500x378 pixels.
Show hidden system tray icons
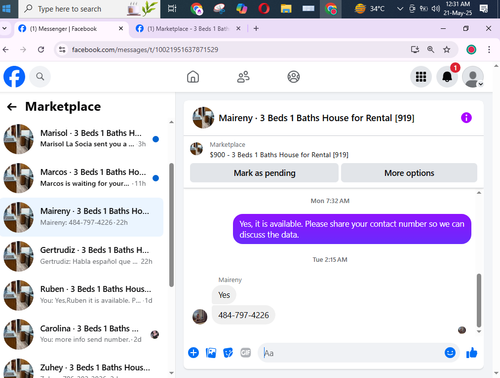[400, 9]
